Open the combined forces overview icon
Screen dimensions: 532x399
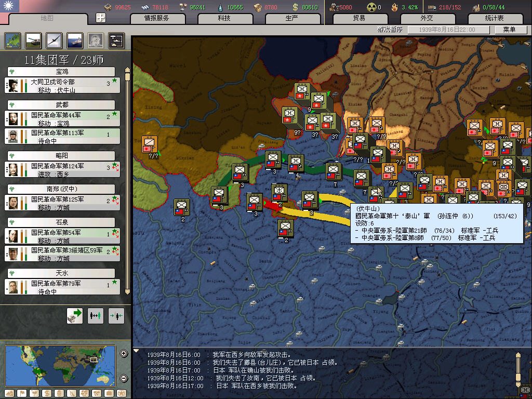tap(116, 41)
